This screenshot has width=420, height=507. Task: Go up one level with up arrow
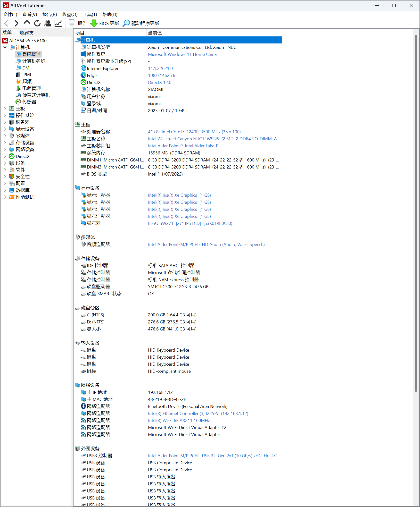coord(27,23)
